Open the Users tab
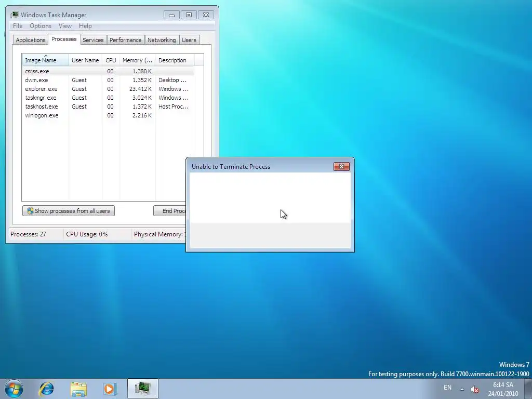The height and width of the screenshot is (399, 532). click(189, 40)
